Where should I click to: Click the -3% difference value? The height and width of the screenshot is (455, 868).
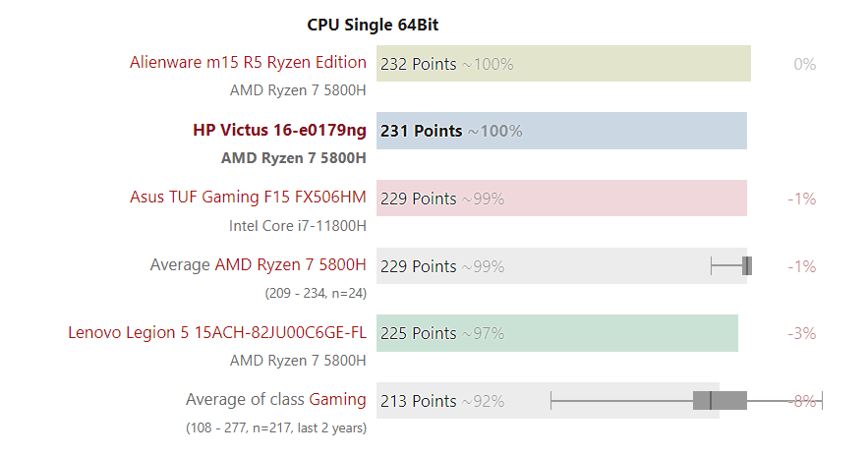(802, 333)
